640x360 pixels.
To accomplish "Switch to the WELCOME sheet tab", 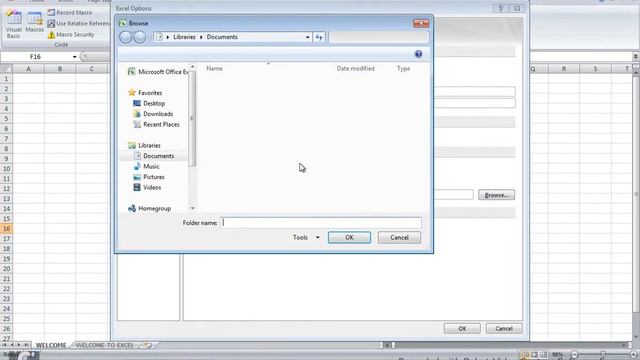I will (x=51, y=345).
